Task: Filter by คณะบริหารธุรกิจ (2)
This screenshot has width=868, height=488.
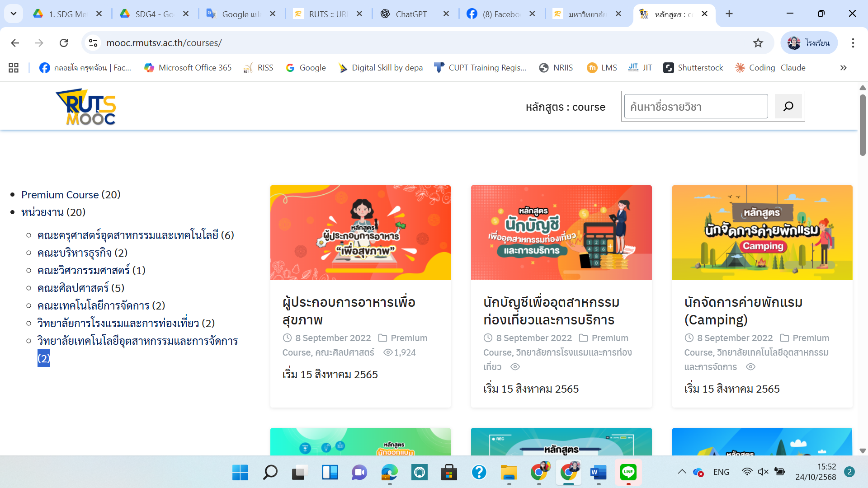Action: (x=82, y=253)
